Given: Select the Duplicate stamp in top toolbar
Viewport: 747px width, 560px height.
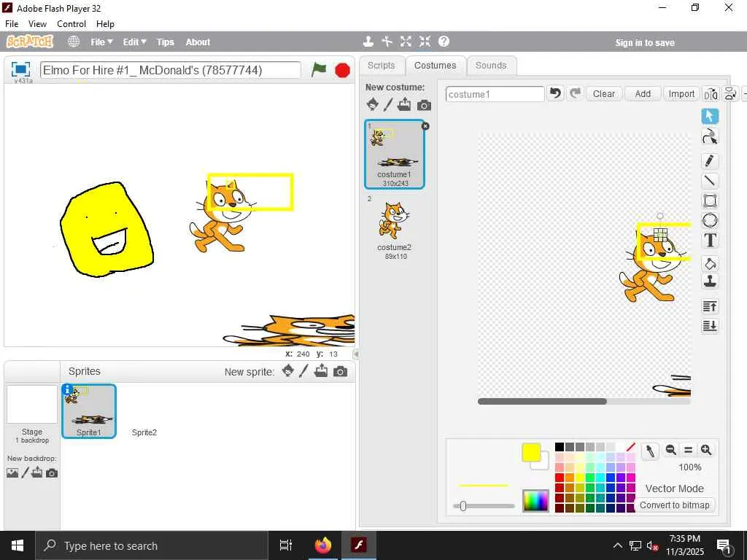Looking at the screenshot, I should (368, 42).
